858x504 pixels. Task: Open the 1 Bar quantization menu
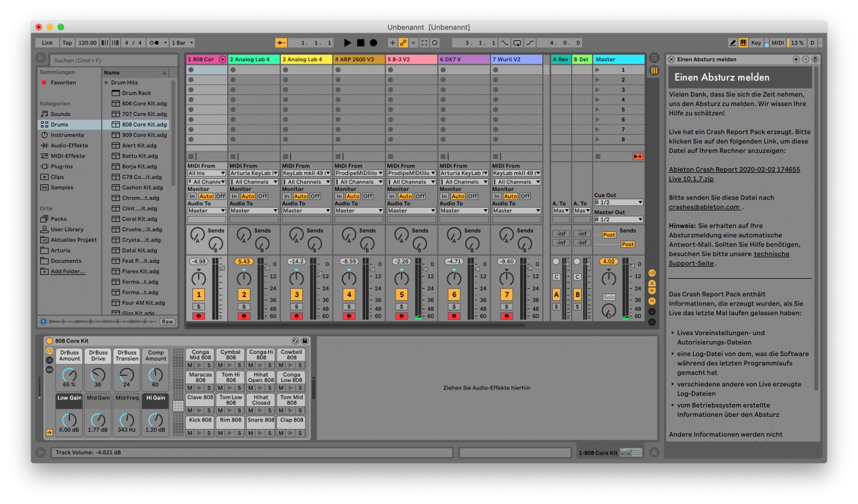(x=183, y=42)
